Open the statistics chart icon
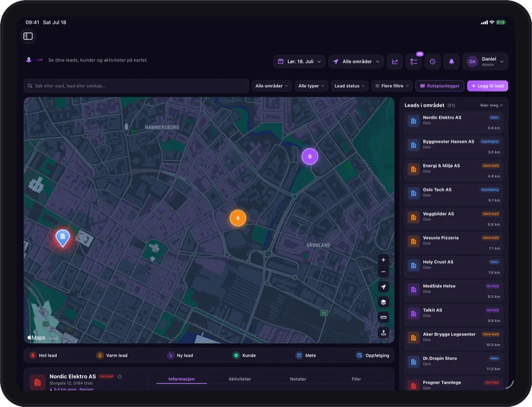The image size is (532, 407). coord(395,62)
